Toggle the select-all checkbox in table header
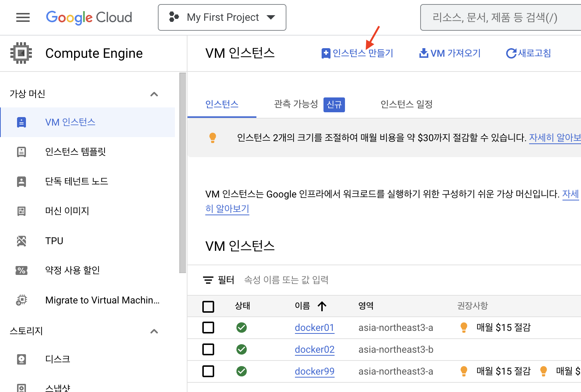581x392 pixels. (208, 307)
